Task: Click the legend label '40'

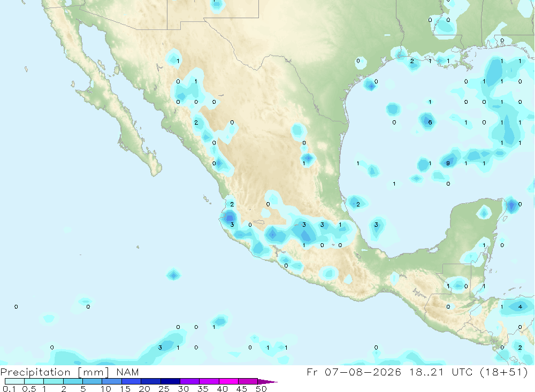Action: (223, 389)
